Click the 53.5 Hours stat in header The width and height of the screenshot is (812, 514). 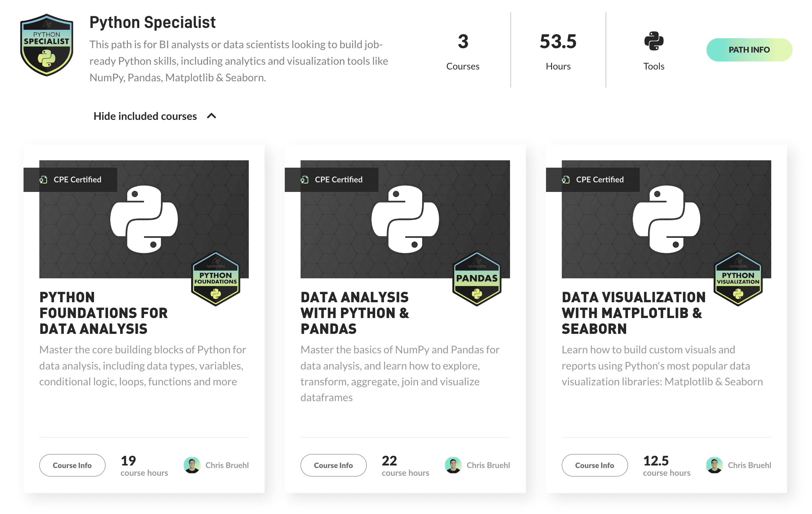pyautogui.click(x=558, y=50)
